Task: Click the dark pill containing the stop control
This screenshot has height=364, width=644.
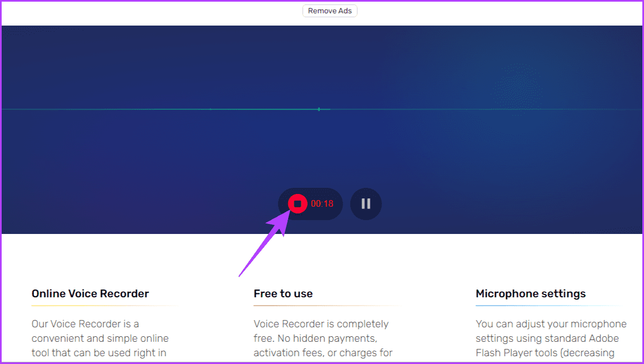Action: [x=310, y=203]
